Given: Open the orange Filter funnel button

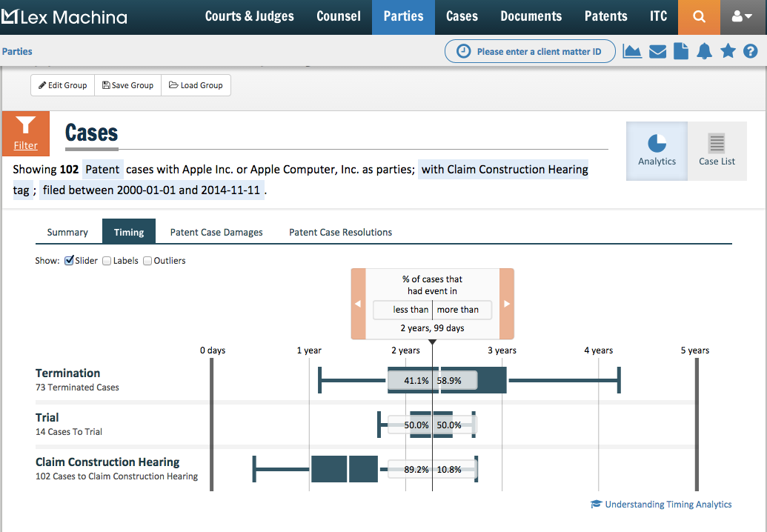Looking at the screenshot, I should click(x=26, y=133).
